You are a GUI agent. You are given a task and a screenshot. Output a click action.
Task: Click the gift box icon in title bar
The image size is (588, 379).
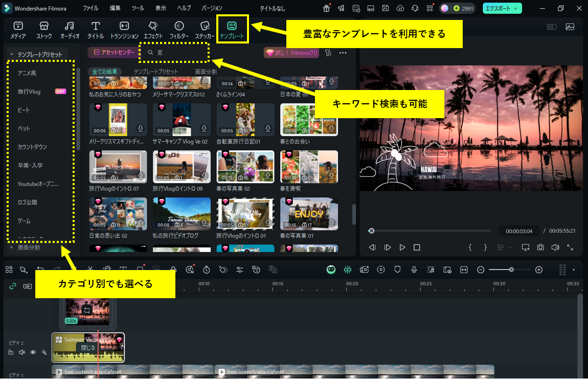(x=326, y=8)
